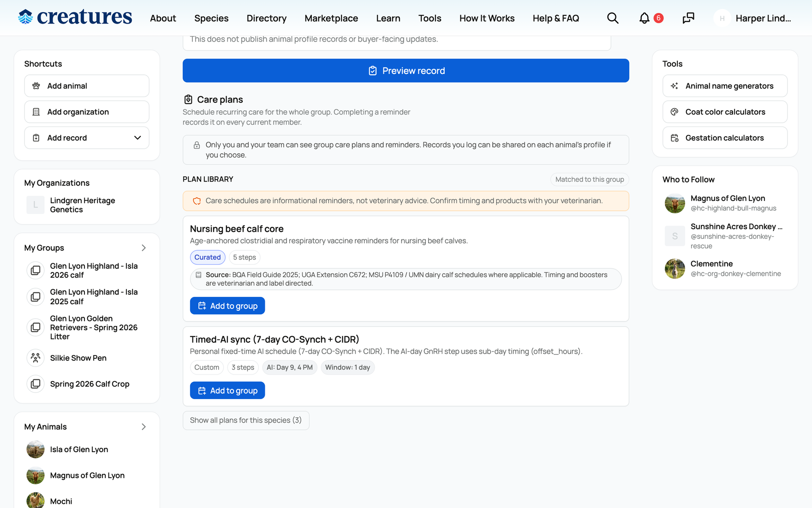Click the Creatures logo
812x508 pixels.
tap(75, 17)
